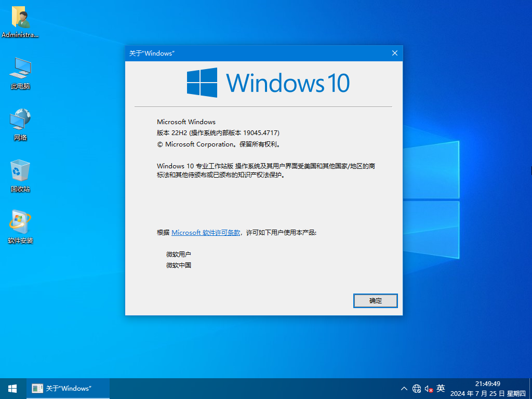This screenshot has width=532, height=399.
Task: Toggle network status from the globe tray icon
Action: (x=416, y=388)
